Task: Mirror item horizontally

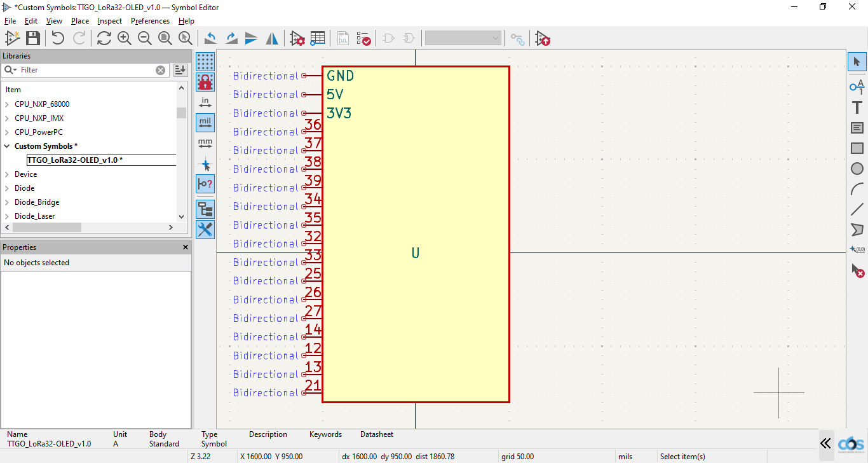Action: pos(271,38)
